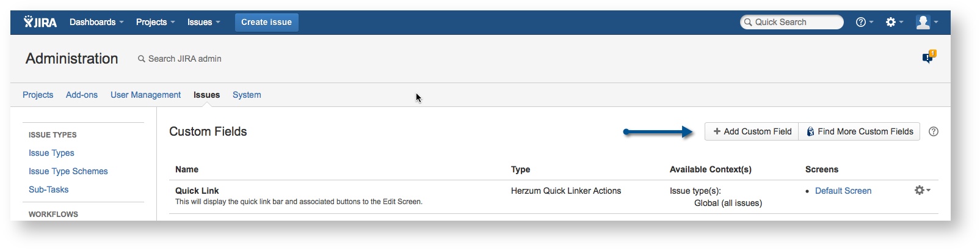
Task: Expand the Projects dropdown in the top bar
Action: 155,22
